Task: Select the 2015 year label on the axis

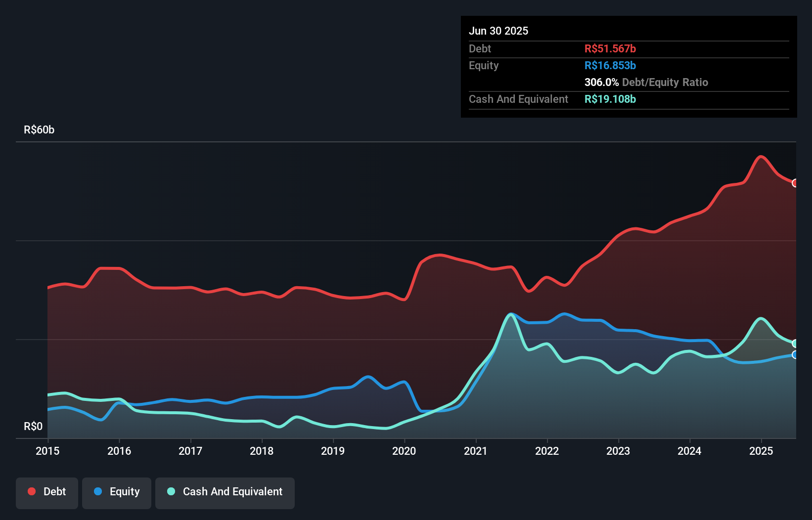Action: [x=47, y=451]
